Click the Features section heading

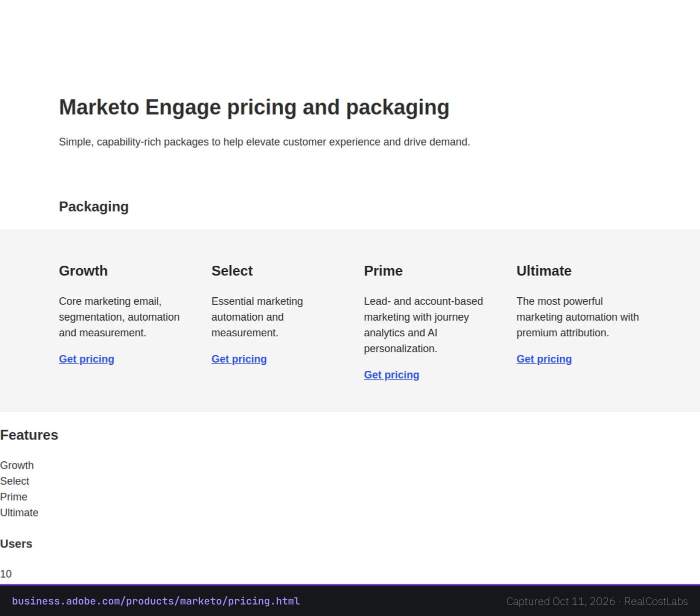click(29, 435)
